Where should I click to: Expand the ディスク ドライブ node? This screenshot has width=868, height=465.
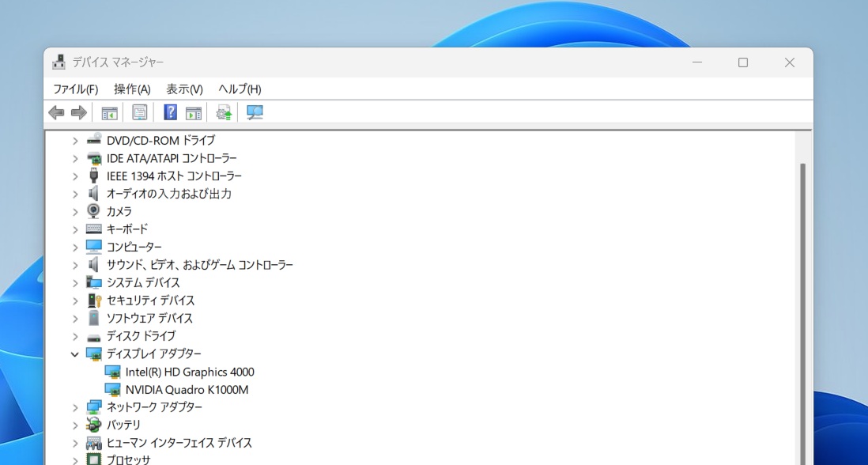pos(75,336)
